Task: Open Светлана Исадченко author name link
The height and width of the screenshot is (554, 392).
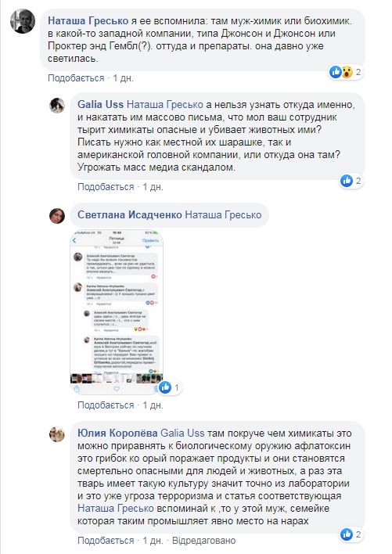Action: pos(130,215)
